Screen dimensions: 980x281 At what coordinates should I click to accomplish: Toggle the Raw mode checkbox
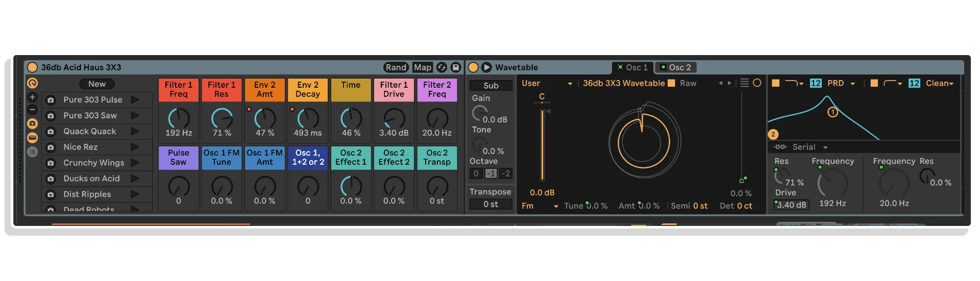point(672,83)
